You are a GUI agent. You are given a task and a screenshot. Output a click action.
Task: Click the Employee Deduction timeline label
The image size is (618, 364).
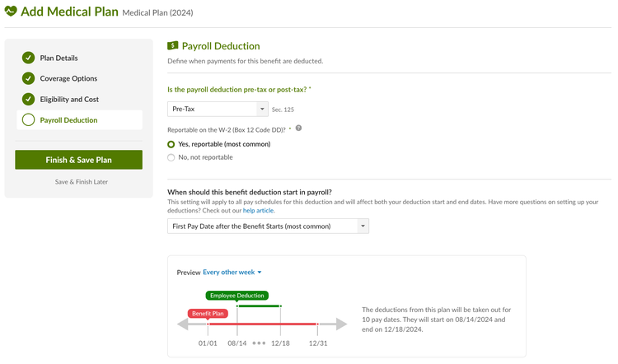pos(236,296)
